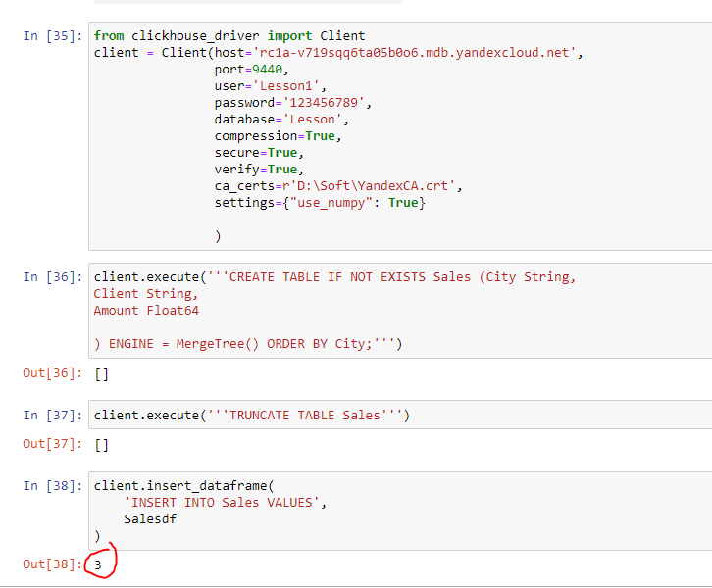Click the TRUNCATE TABLE Sales code cell
The width and height of the screenshot is (712, 588).
(399, 416)
